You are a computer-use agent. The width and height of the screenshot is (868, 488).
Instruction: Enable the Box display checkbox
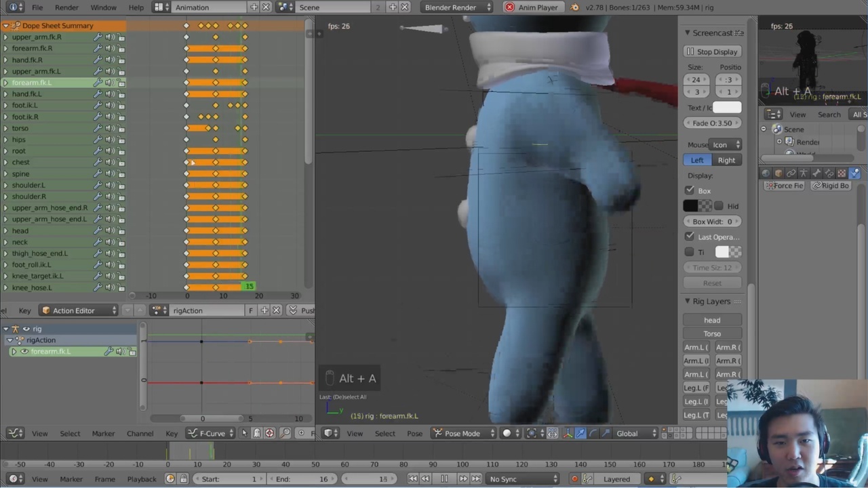[x=690, y=190]
